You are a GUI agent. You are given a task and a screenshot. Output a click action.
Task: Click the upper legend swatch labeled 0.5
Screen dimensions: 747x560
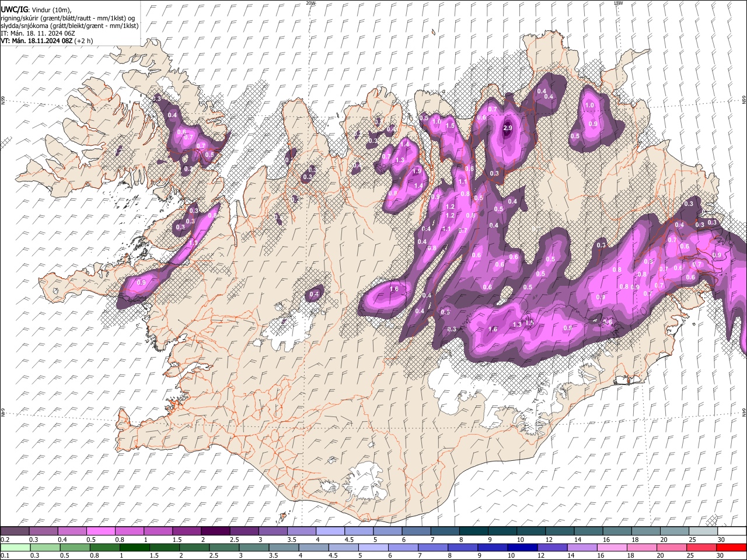click(x=100, y=531)
